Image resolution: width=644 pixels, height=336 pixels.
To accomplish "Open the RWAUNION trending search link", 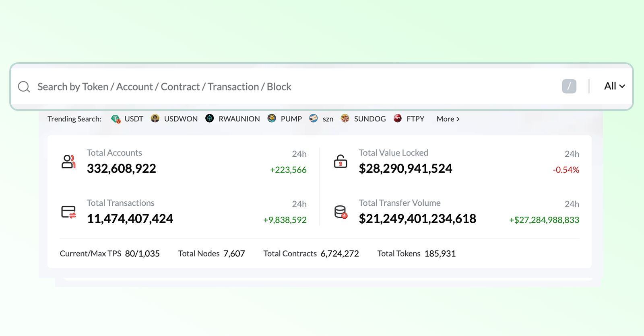I will 239,119.
